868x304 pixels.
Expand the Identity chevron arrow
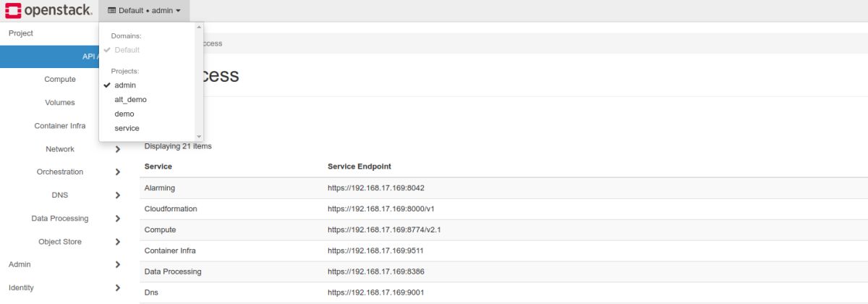tap(118, 288)
